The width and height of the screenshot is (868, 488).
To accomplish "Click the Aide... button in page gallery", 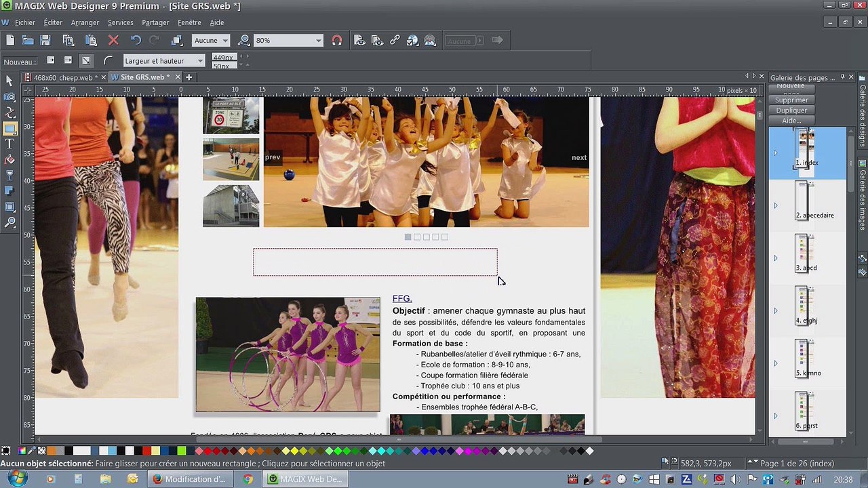I will 791,121.
